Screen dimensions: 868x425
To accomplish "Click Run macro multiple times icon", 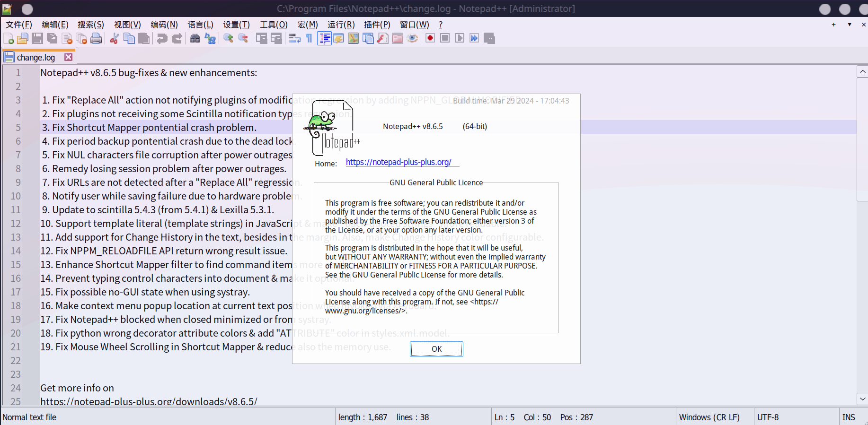I will (x=474, y=38).
